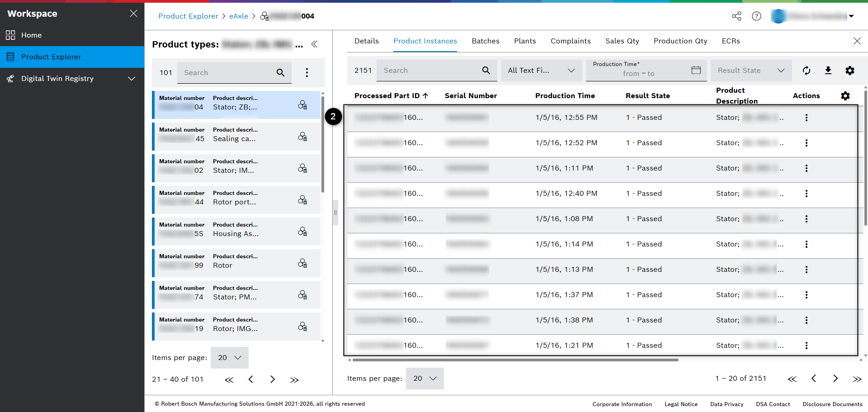Open the Result State filter dropdown
Viewport: 868px width, 412px height.
tap(751, 71)
